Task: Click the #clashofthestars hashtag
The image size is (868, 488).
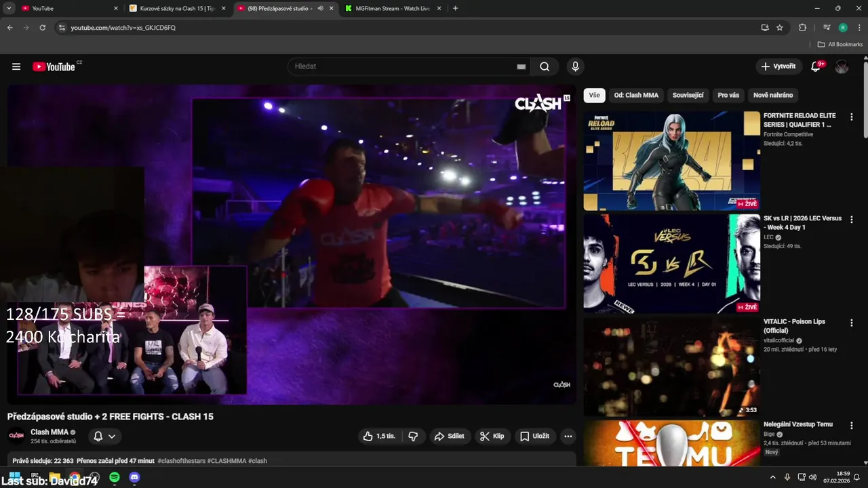Action: pyautogui.click(x=182, y=461)
